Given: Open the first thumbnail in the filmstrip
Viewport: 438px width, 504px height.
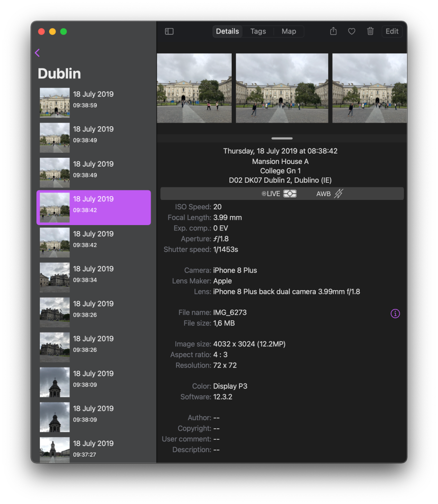Looking at the screenshot, I should (x=194, y=88).
